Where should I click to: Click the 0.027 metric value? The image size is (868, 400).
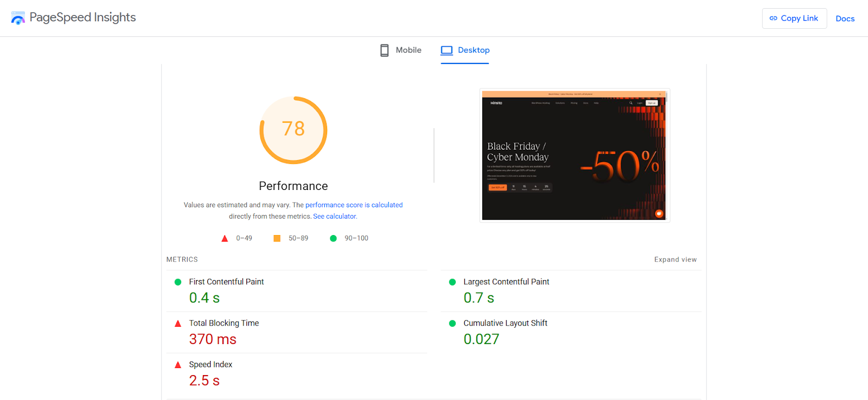tap(481, 339)
